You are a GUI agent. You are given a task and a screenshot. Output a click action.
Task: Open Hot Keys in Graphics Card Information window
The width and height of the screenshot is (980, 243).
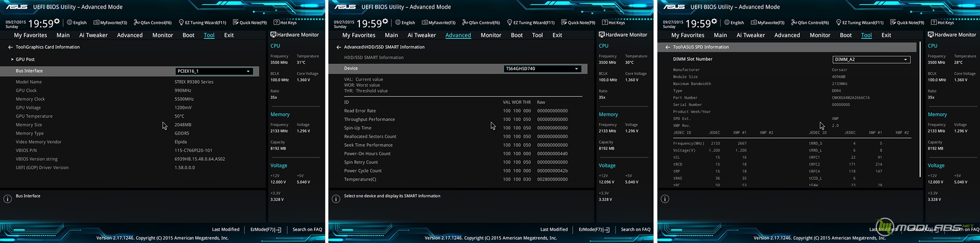coord(285,22)
